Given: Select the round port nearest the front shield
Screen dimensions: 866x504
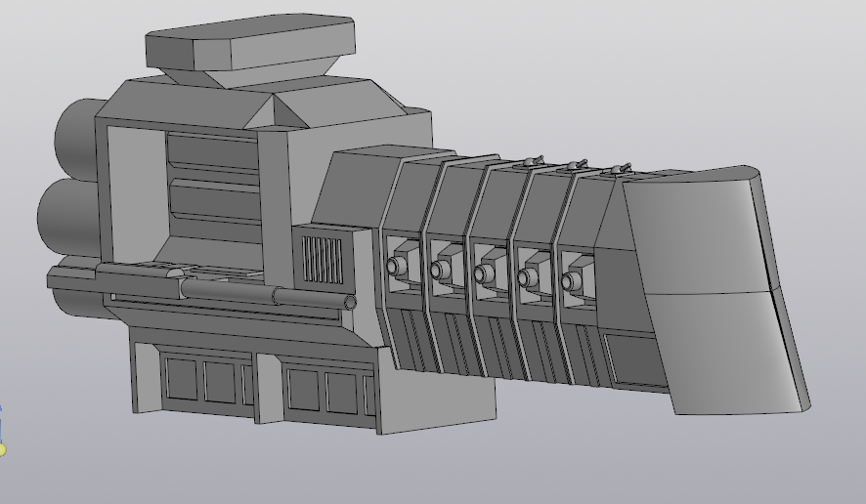Looking at the screenshot, I should (x=569, y=282).
